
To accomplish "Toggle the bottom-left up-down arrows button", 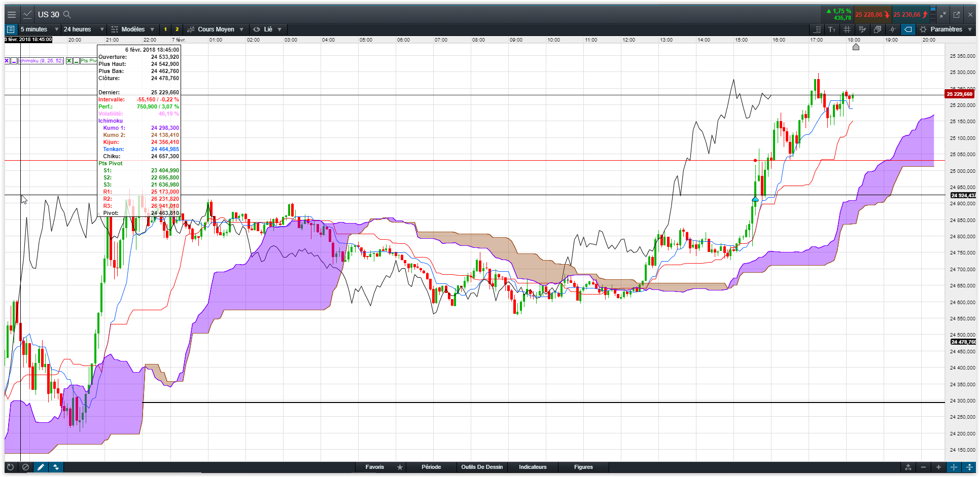I will point(56,467).
